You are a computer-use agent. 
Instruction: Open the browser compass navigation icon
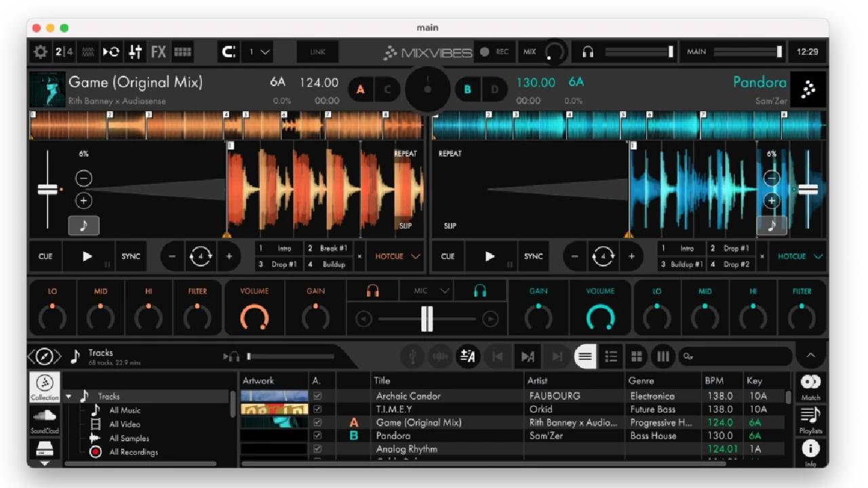pos(45,356)
